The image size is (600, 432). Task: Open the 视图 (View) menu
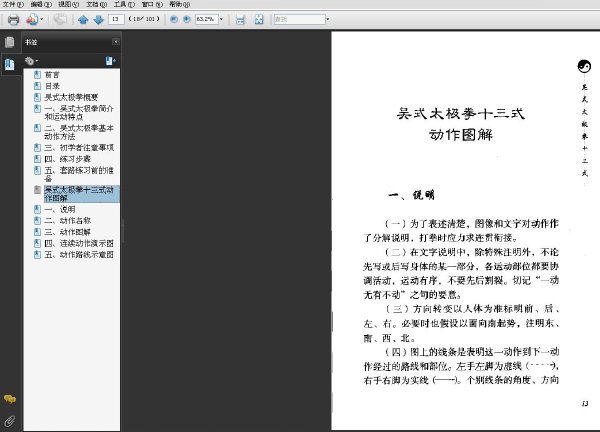(68, 4)
